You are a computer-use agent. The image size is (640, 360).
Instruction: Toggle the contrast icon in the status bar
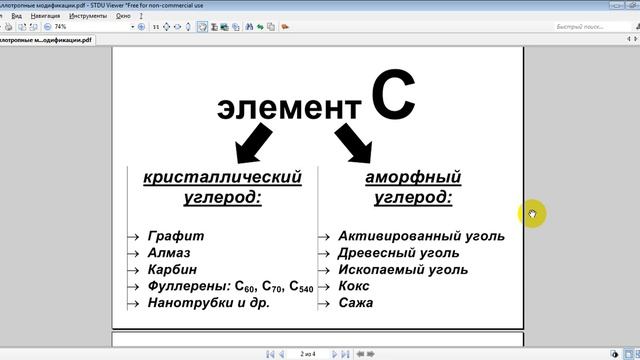pyautogui.click(x=614, y=354)
